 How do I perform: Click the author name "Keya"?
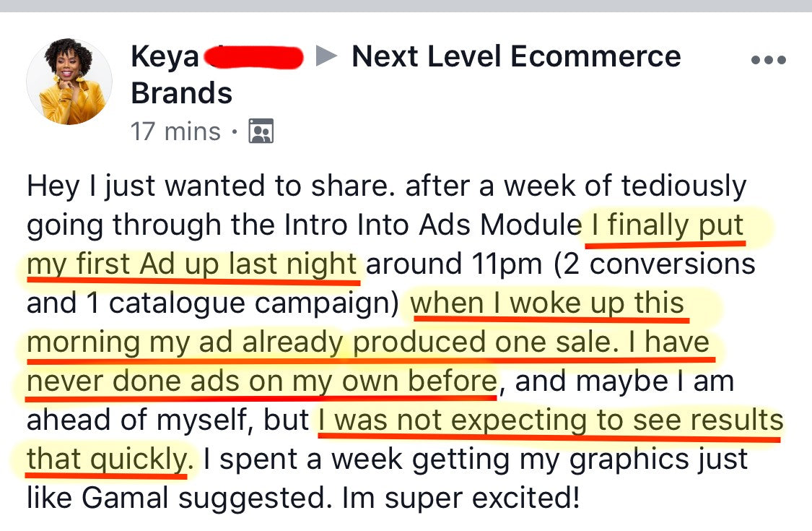pos(165,57)
